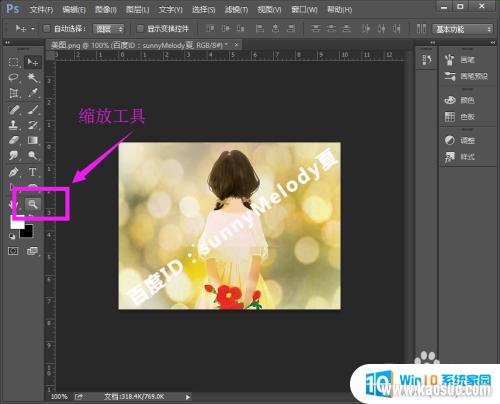Click the distribute bottom edges icon
Screen dimensions: 500x404
[347, 29]
